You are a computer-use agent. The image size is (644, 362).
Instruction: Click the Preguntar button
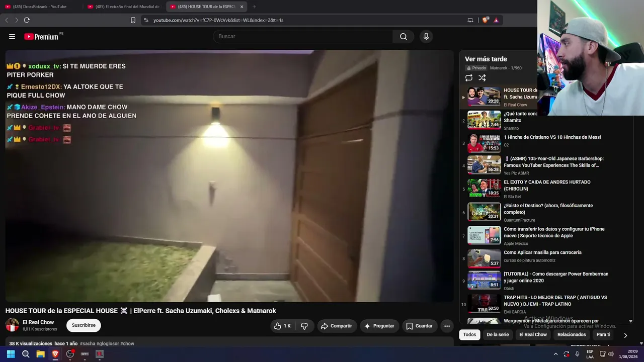point(379,326)
